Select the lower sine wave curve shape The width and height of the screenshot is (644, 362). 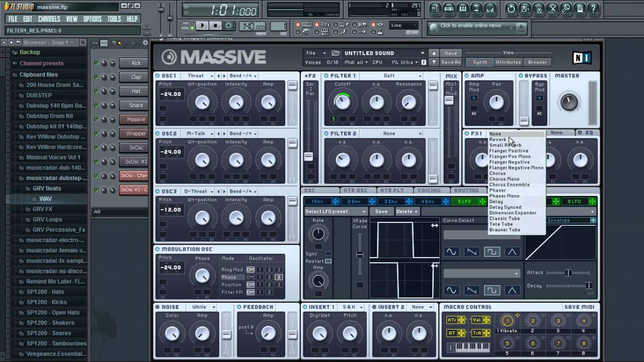(x=451, y=290)
